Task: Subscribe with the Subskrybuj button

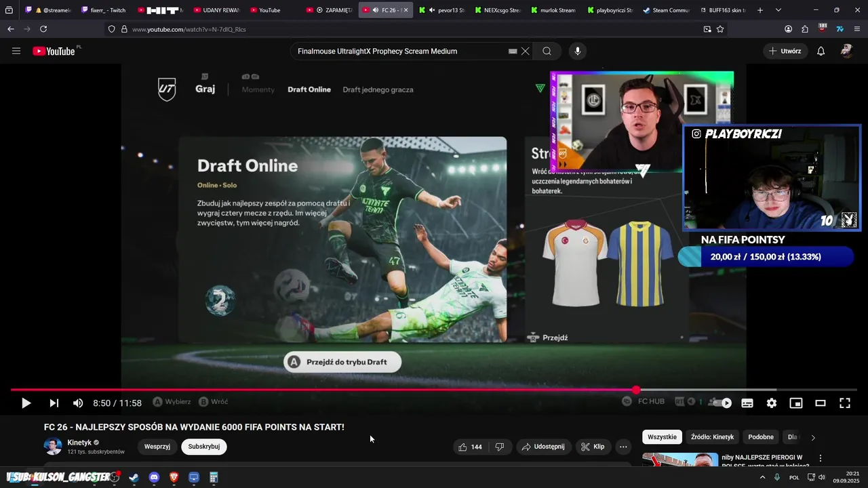Action: click(204, 447)
